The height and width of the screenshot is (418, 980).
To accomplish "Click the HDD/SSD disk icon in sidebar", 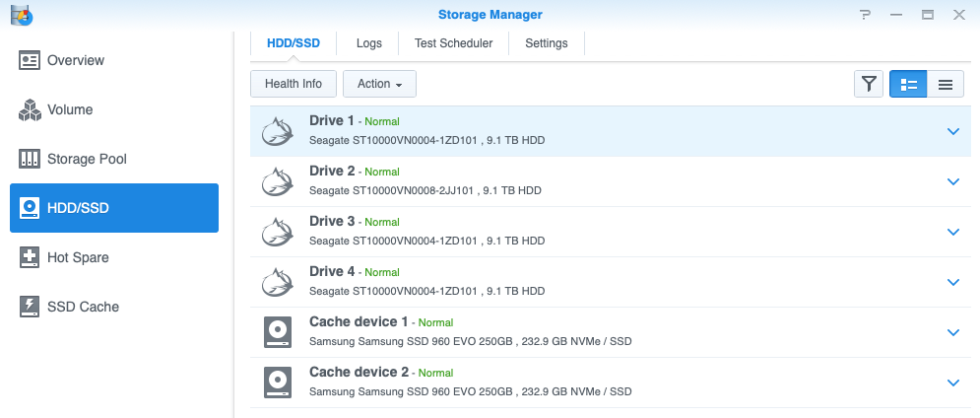I will click(x=30, y=208).
